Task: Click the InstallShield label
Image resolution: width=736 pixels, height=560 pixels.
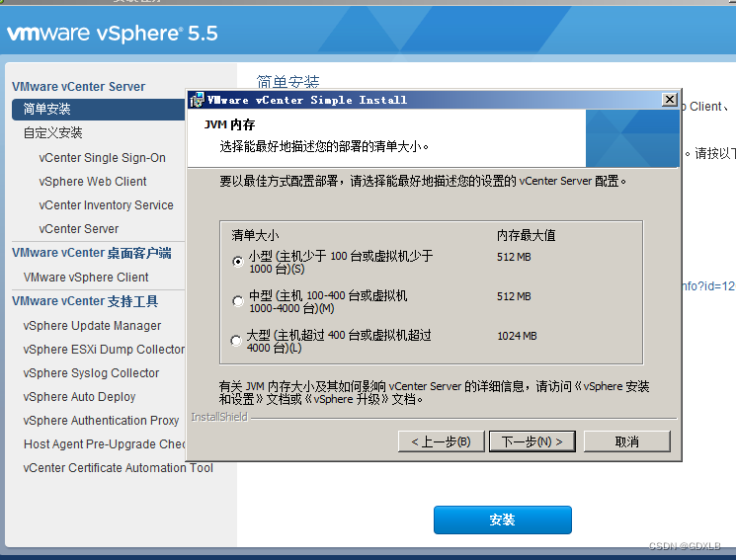Action: (219, 417)
